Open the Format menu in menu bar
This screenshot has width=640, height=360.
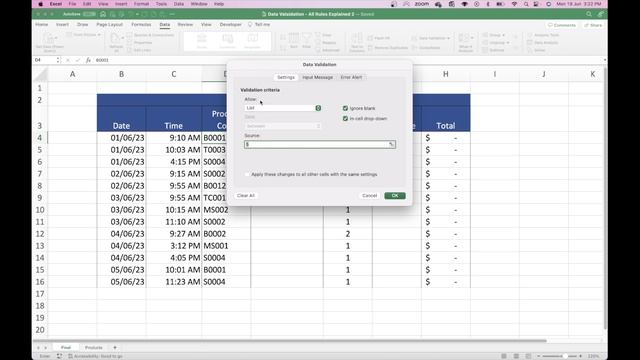pyautogui.click(x=141, y=4)
